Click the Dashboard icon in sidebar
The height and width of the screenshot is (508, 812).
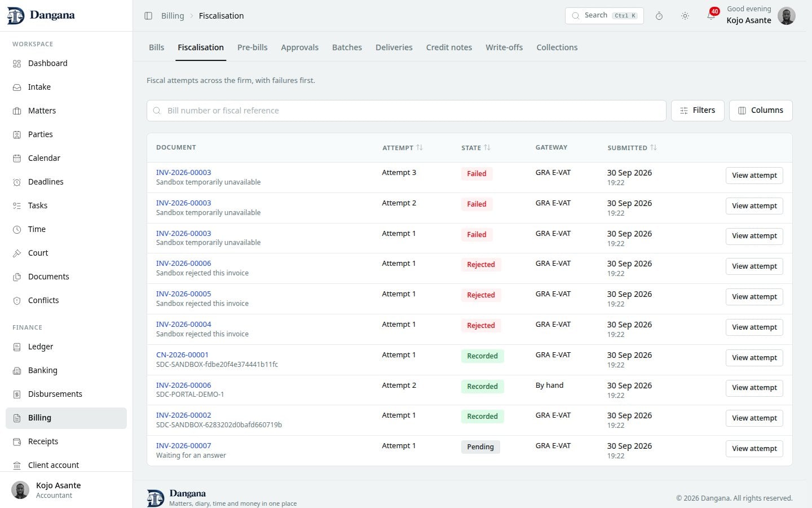point(17,64)
